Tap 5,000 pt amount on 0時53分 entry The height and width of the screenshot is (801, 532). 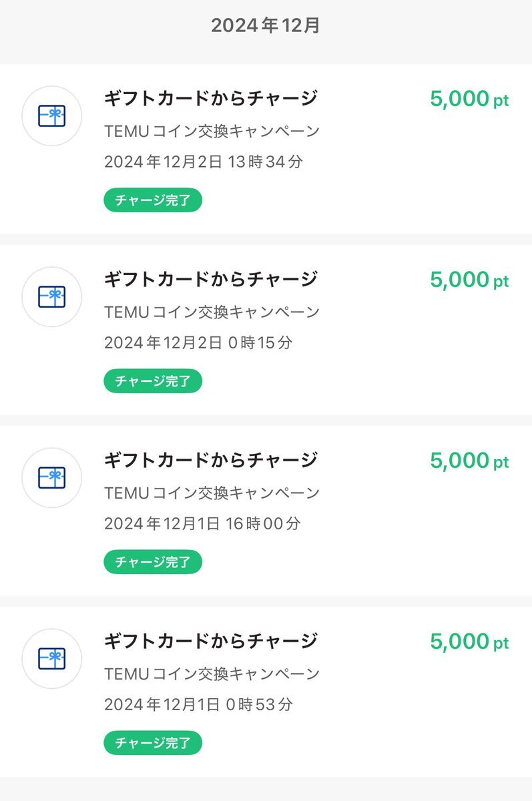tap(469, 641)
